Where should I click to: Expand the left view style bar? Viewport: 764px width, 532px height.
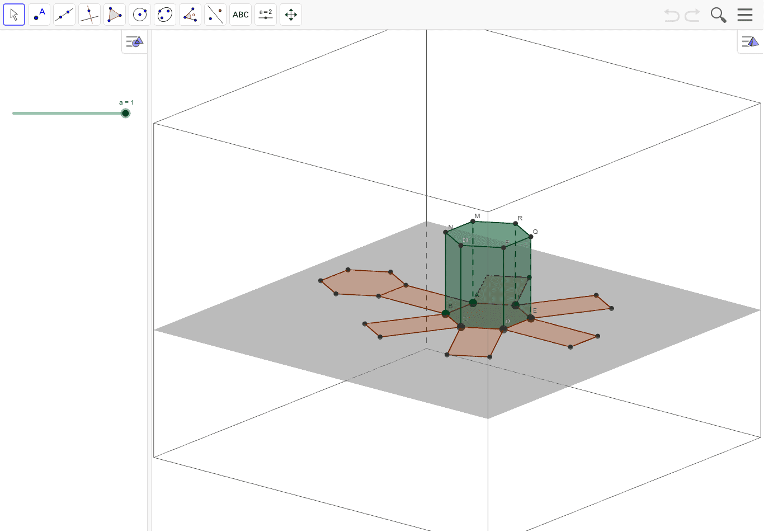click(x=134, y=41)
